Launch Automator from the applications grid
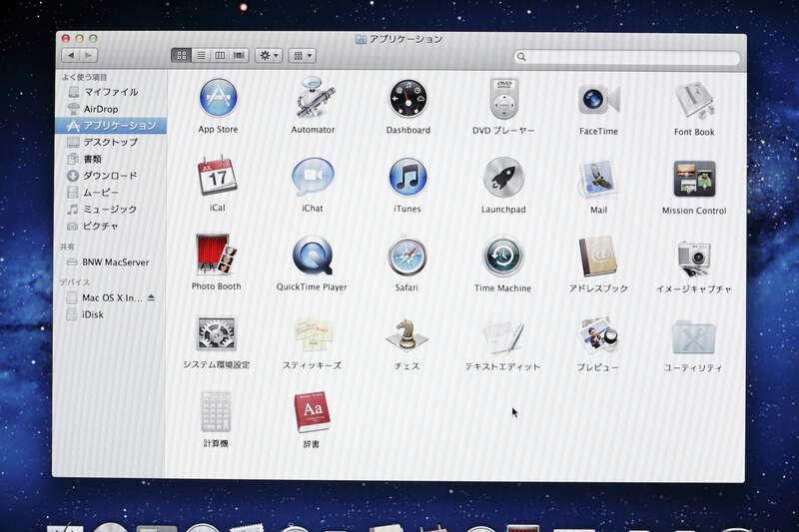 tap(313, 99)
